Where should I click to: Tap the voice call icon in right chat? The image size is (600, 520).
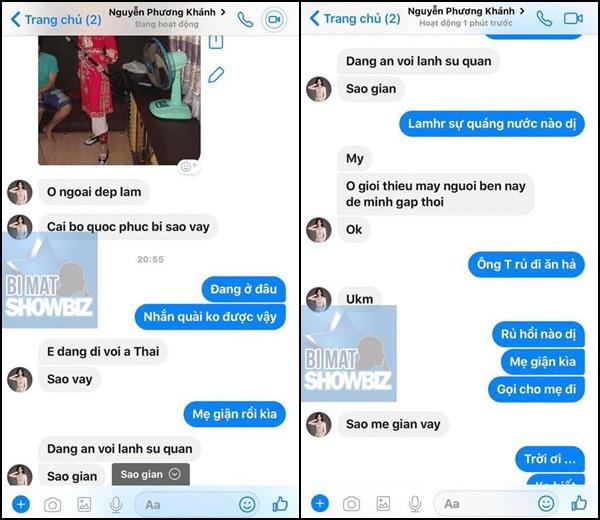(x=544, y=18)
